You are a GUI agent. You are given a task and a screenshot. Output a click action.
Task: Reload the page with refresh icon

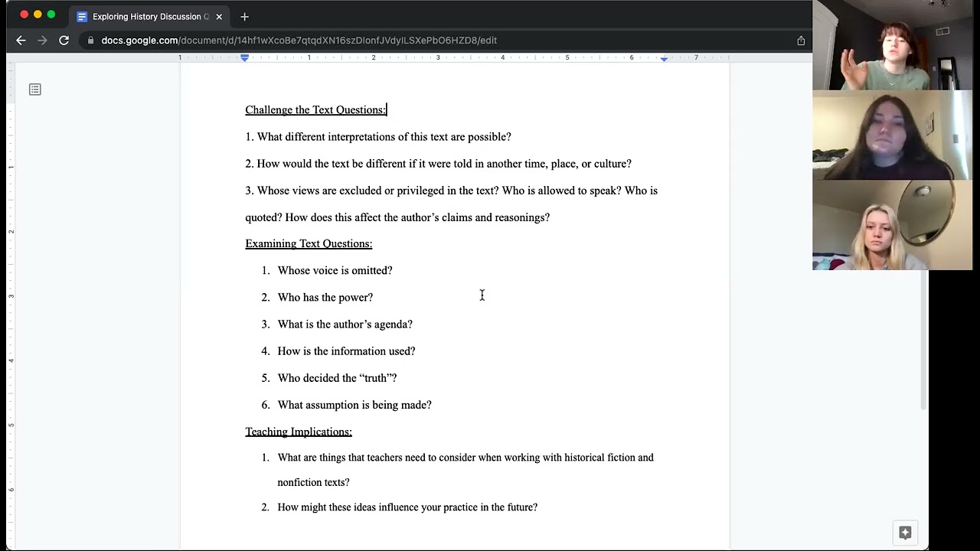pos(64,41)
